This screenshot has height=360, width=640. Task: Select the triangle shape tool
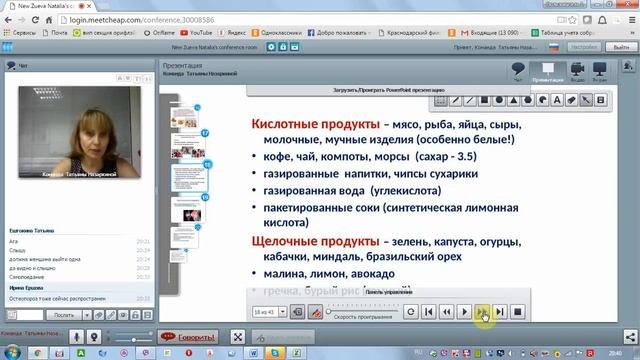(513, 100)
